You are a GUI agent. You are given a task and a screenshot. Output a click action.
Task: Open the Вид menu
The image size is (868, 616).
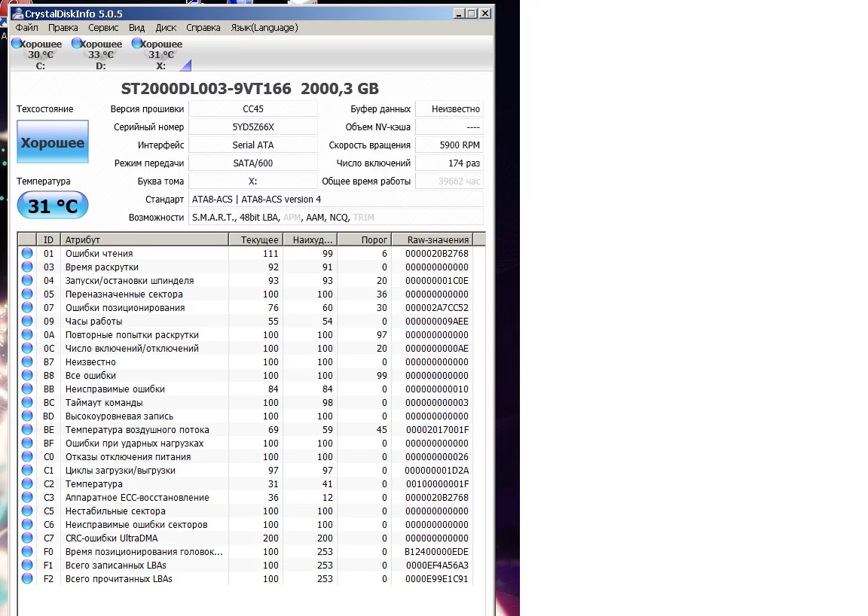136,28
